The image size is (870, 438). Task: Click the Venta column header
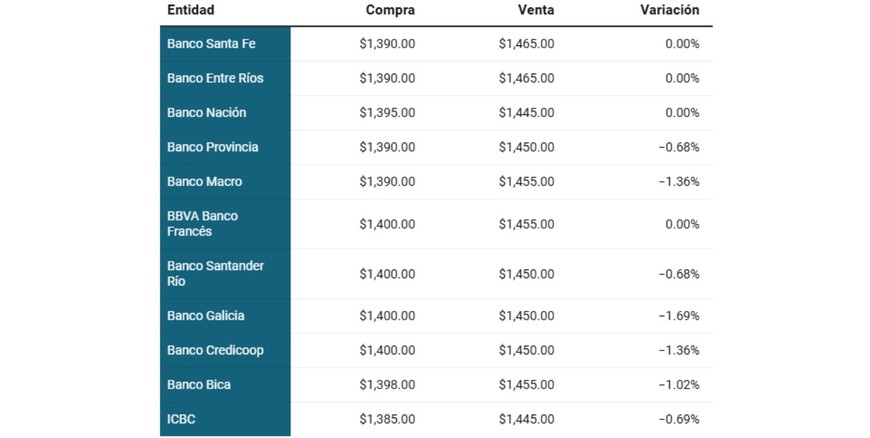[x=535, y=10]
